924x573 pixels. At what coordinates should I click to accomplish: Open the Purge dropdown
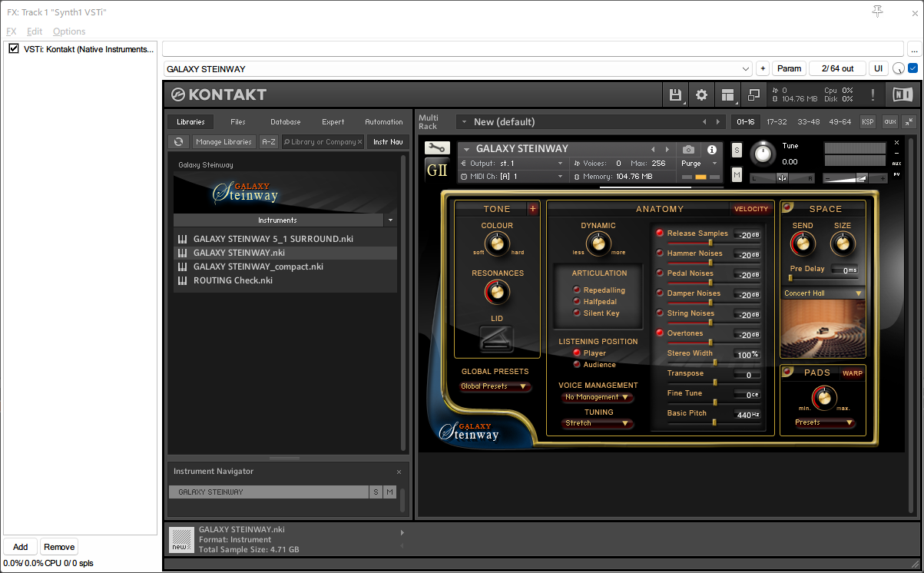coord(699,164)
